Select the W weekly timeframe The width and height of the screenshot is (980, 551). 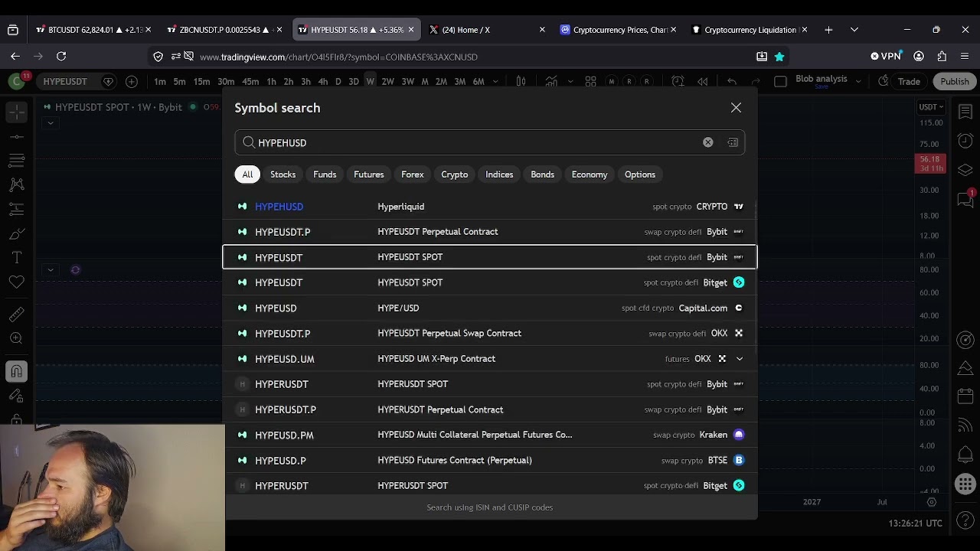click(370, 81)
